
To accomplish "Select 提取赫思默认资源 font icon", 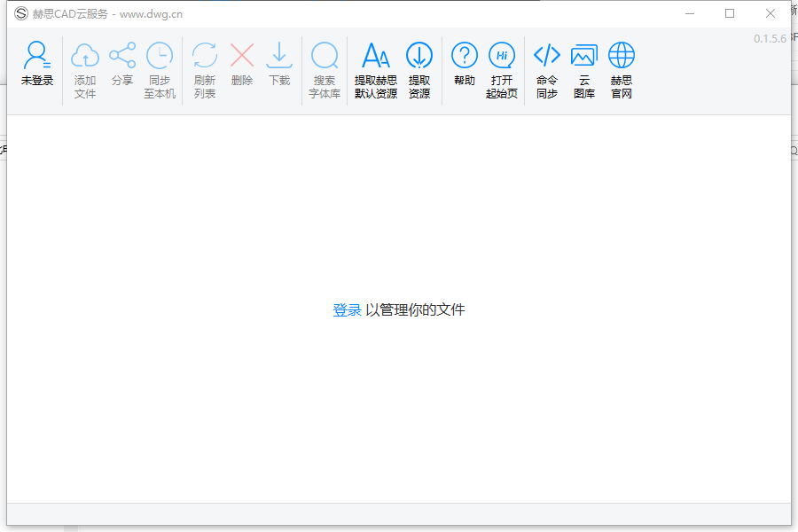I will (x=376, y=57).
